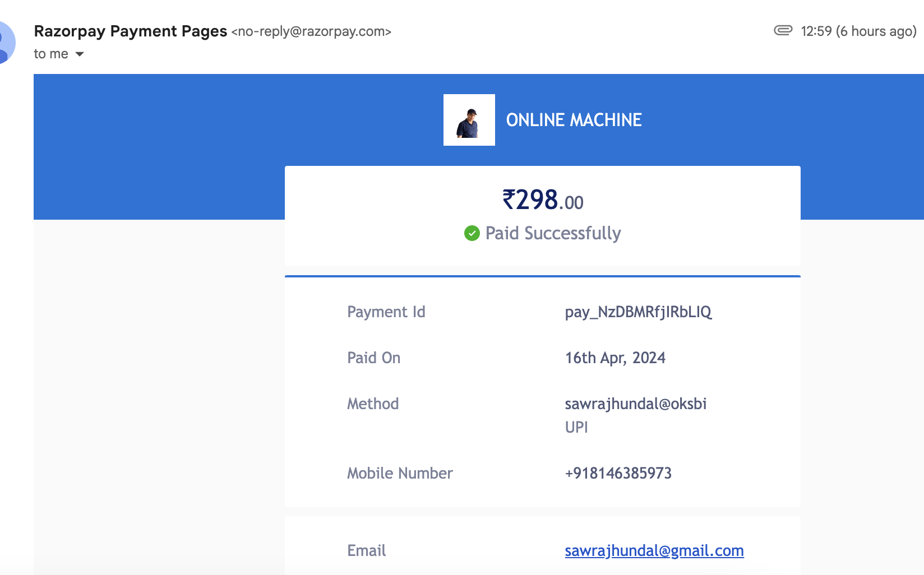The image size is (924, 575).
Task: Click the sender profile avatar
Action: click(x=6, y=43)
